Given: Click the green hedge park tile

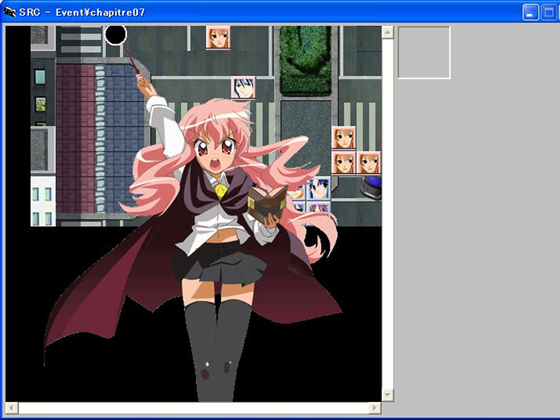Looking at the screenshot, I should pyautogui.click(x=306, y=60).
